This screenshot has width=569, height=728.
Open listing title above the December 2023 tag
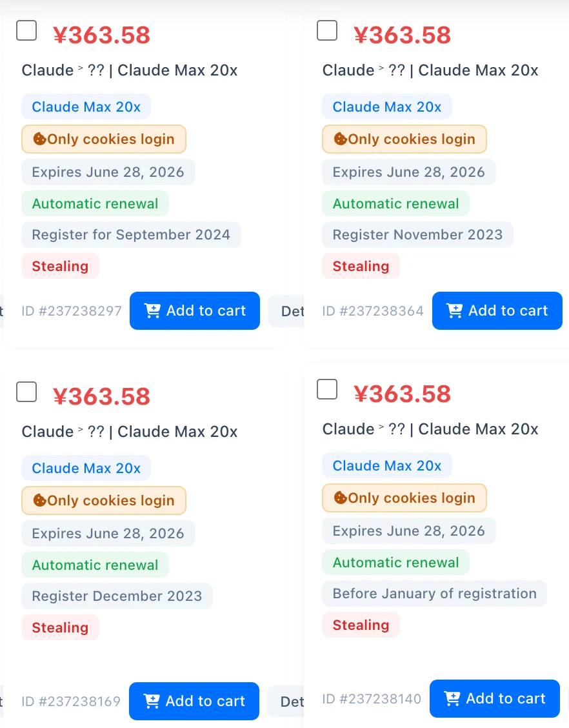[130, 432]
